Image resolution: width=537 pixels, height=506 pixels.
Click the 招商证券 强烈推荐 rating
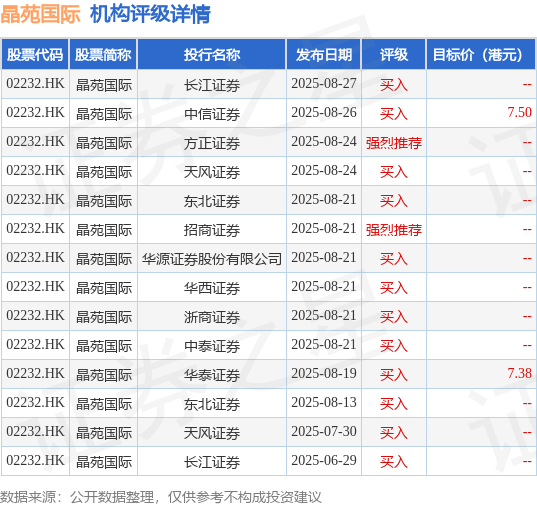pos(394,230)
